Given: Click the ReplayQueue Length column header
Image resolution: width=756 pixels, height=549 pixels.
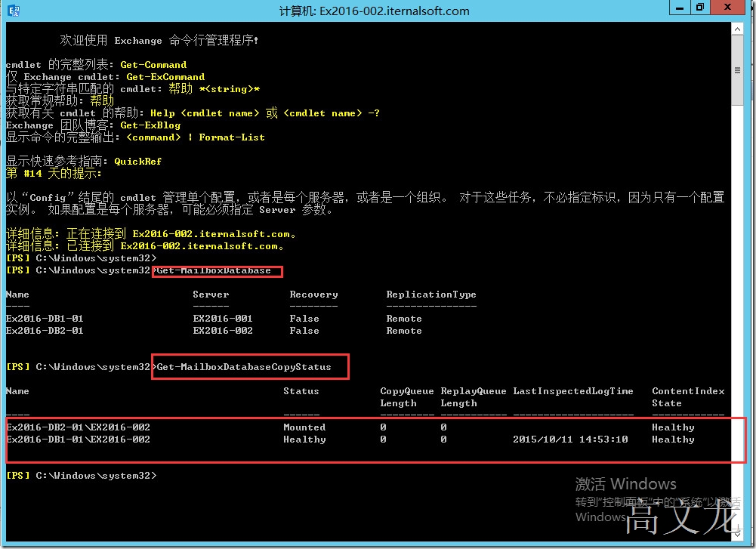Looking at the screenshot, I should pos(474,397).
